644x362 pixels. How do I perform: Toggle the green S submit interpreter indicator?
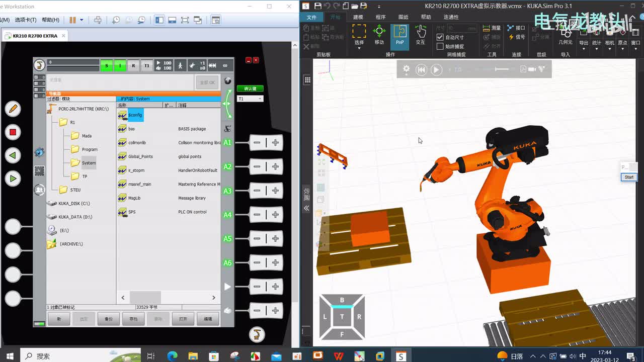tap(106, 65)
